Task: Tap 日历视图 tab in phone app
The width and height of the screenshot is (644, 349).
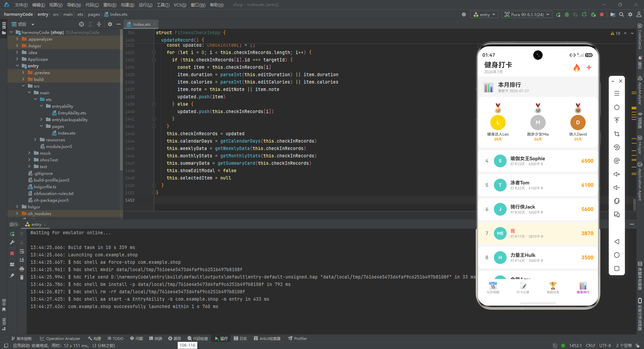Action: tap(493, 288)
